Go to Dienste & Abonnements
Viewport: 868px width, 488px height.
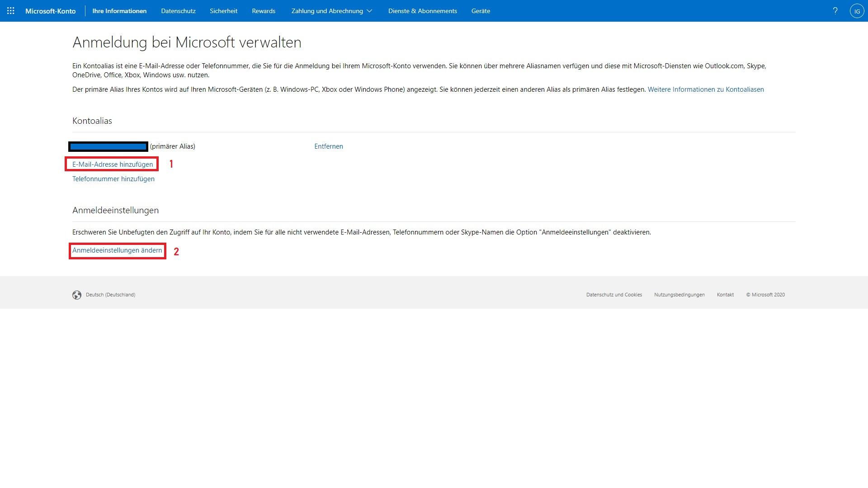(x=422, y=11)
